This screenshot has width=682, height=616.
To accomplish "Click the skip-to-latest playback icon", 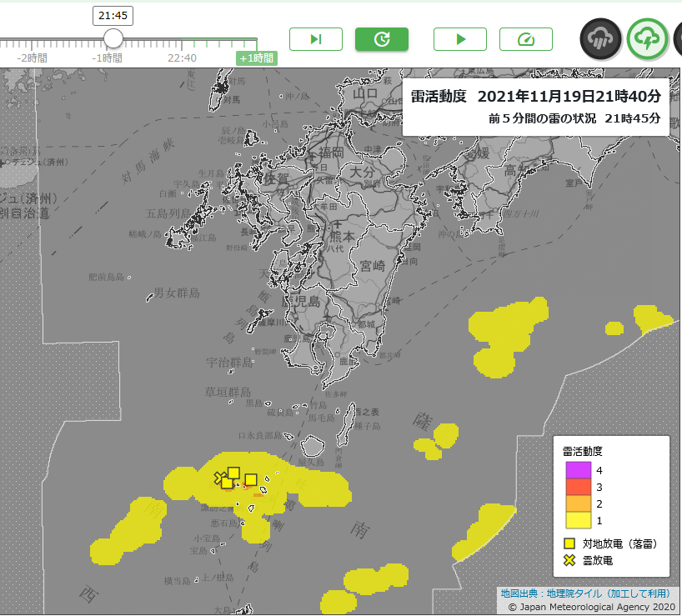I will [x=316, y=38].
